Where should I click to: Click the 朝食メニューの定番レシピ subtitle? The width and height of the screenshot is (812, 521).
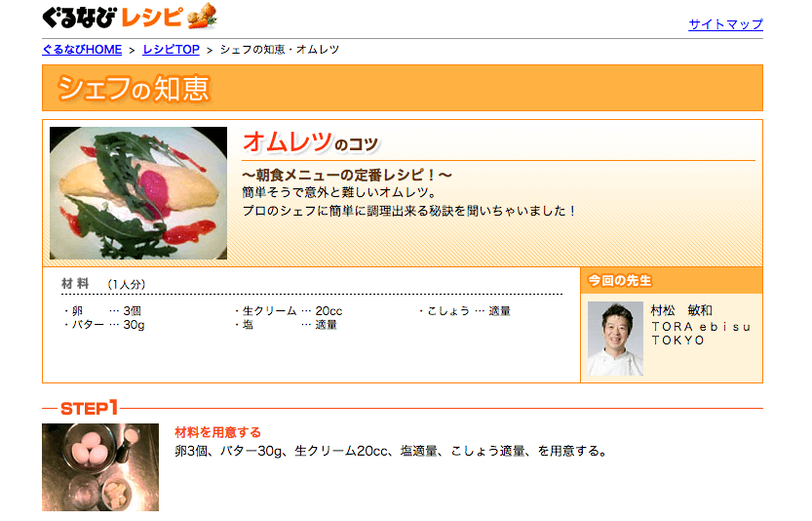[347, 175]
